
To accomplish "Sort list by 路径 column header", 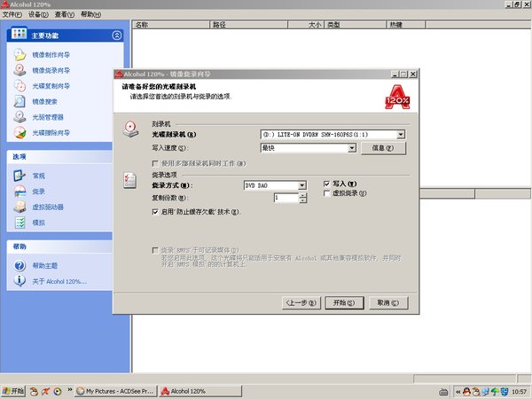I will (248, 25).
